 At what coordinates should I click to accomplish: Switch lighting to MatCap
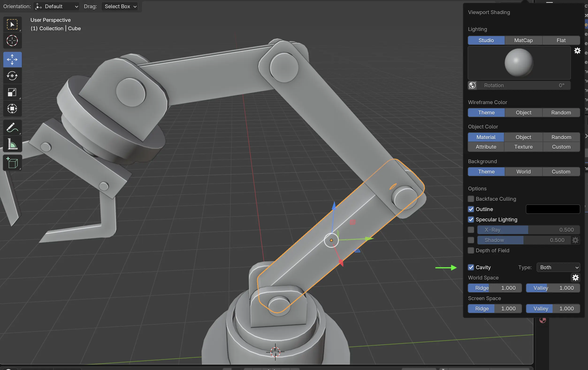[523, 40]
